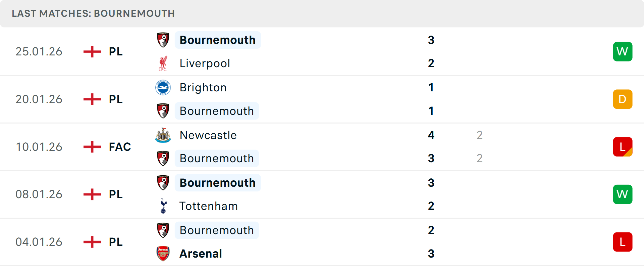The image size is (644, 266).
Task: Click the Tottenham club crest icon
Action: (163, 206)
